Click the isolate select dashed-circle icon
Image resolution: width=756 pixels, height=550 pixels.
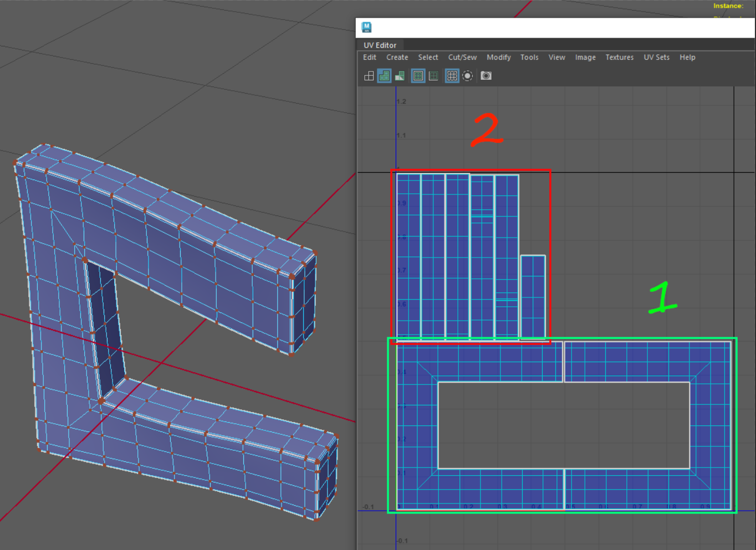click(x=468, y=76)
